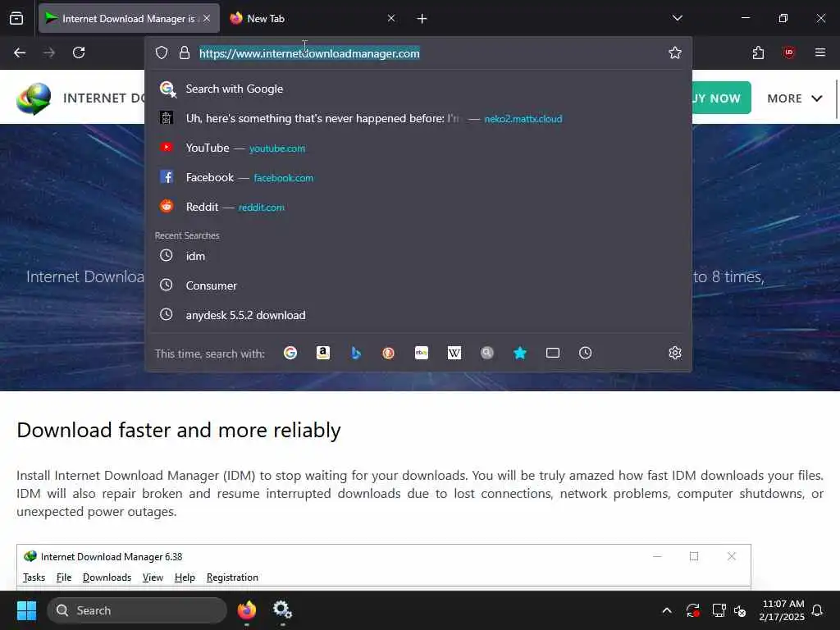Click the gray magnifier search engine icon
This screenshot has width=840, height=630.
(x=487, y=353)
